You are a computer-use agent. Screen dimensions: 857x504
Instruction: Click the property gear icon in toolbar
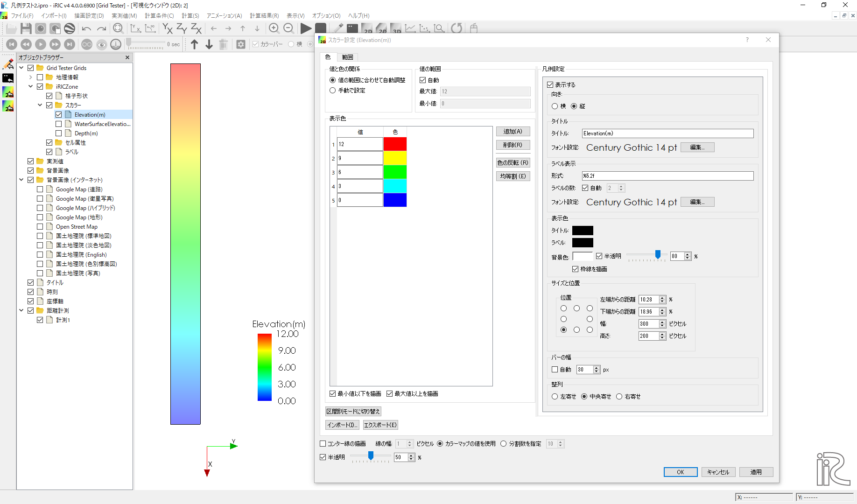(x=241, y=44)
